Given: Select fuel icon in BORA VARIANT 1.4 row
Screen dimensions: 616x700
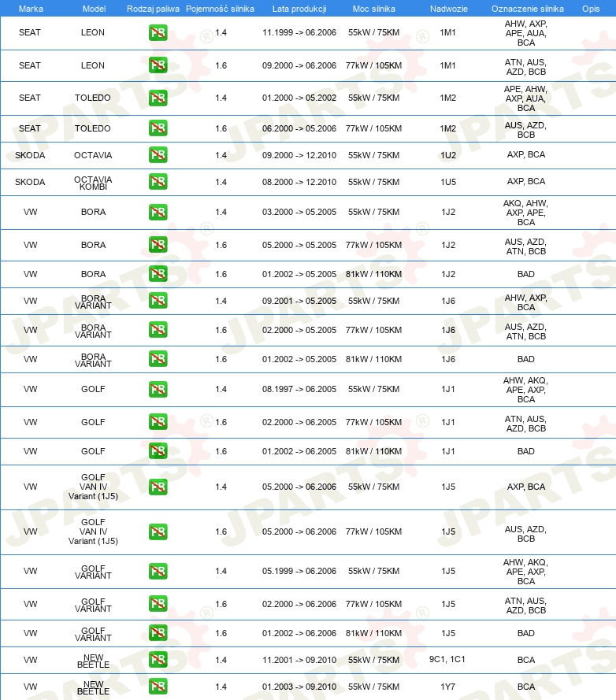Looking at the screenshot, I should (x=158, y=301).
